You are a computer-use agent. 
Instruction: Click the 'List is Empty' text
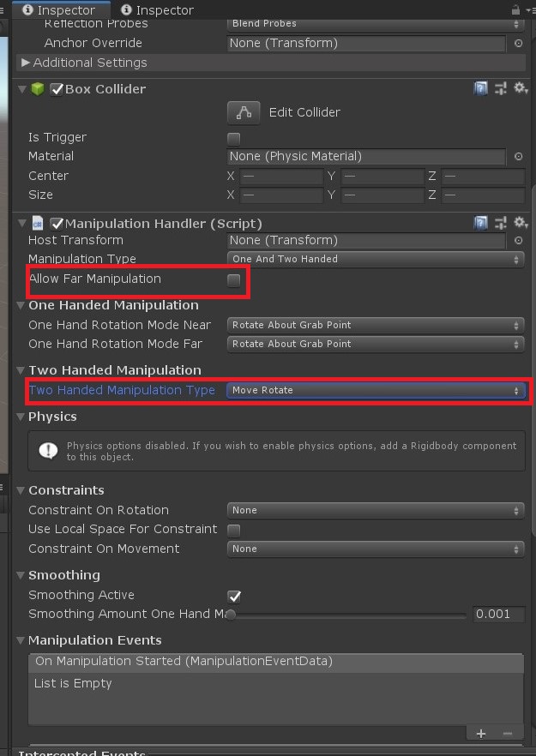tap(73, 684)
